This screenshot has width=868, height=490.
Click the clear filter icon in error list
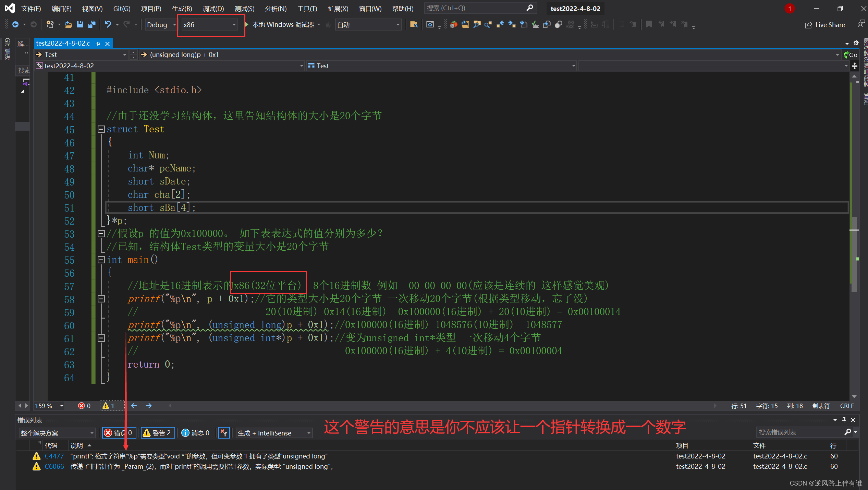(224, 433)
